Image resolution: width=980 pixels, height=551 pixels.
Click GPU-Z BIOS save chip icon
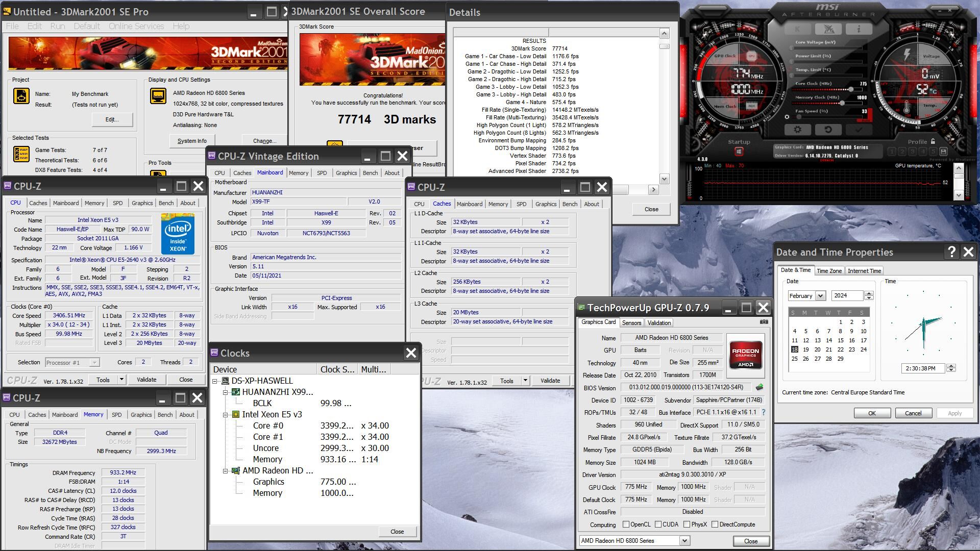point(759,387)
